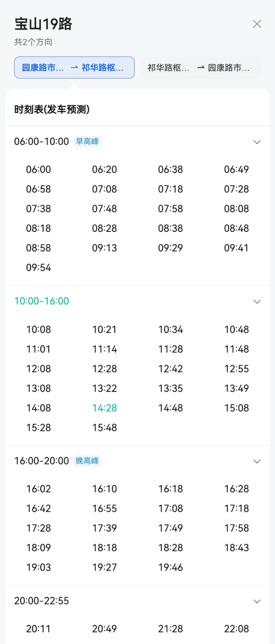
Task: Select the highlighted 14:28 departure
Action: pyautogui.click(x=104, y=408)
